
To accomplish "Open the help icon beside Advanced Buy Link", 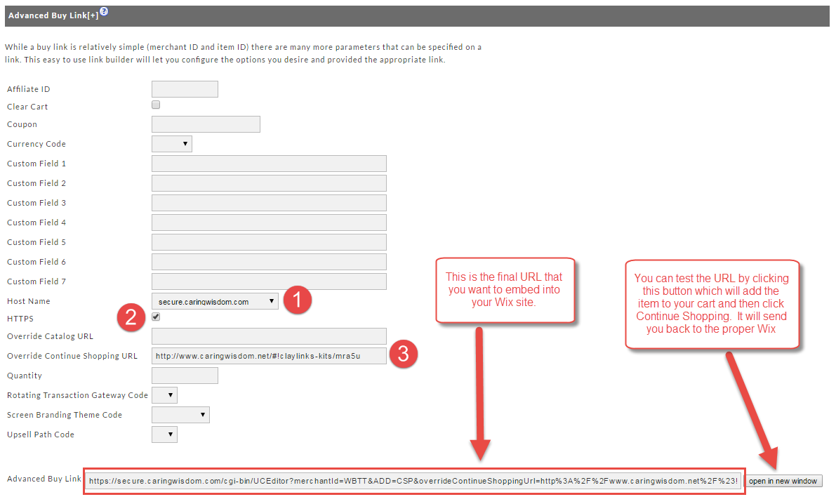I will [104, 11].
